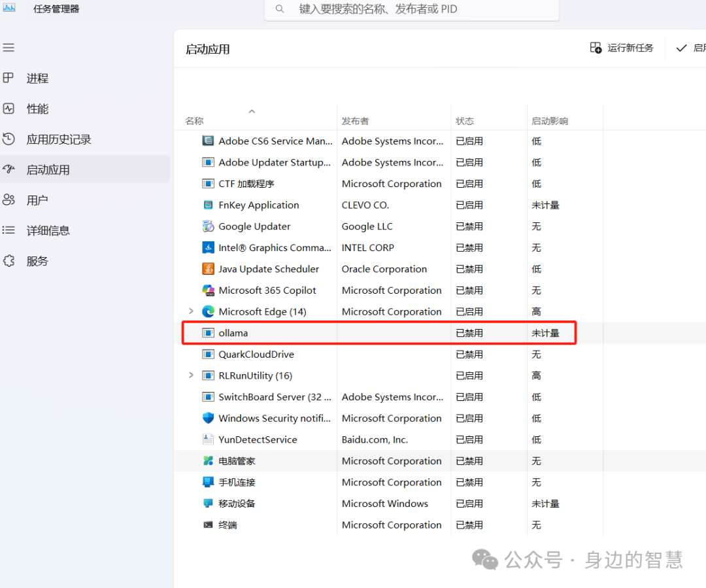
Task: Click RLRunUtility 已启用 status cell
Action: [x=469, y=375]
